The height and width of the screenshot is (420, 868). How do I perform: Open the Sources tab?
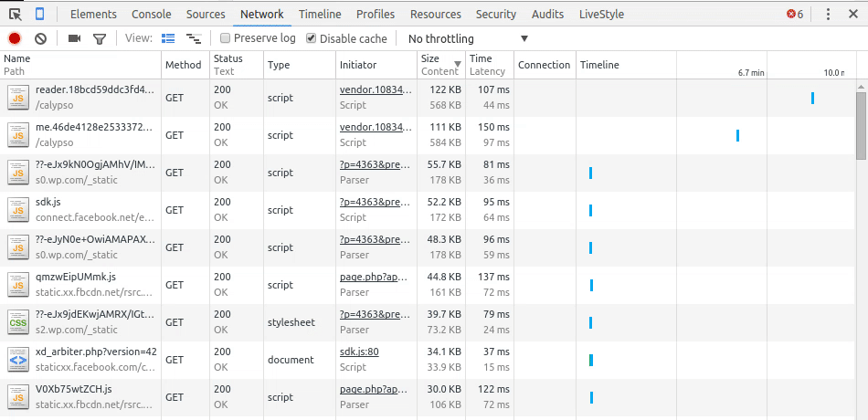(x=206, y=14)
